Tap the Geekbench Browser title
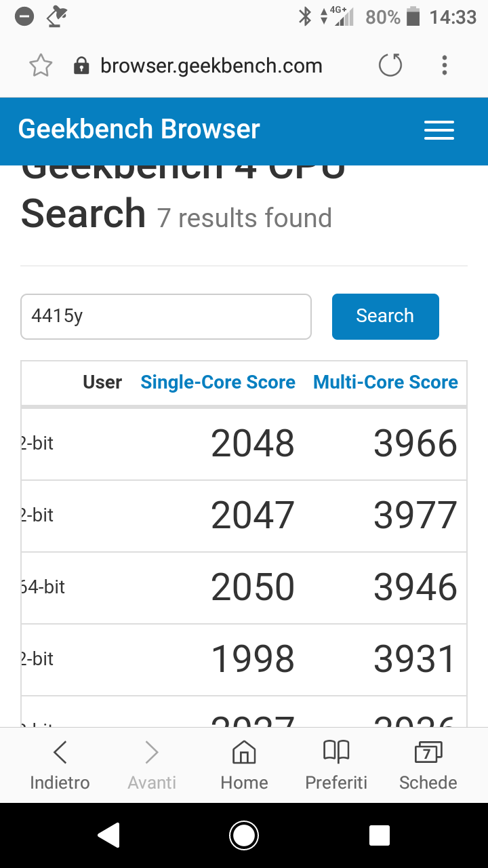The height and width of the screenshot is (868, 488). click(139, 129)
